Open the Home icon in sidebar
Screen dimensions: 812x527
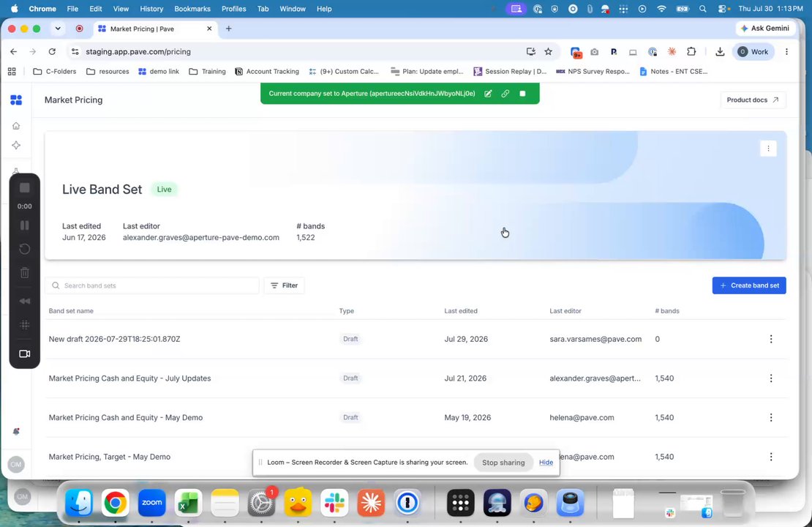click(16, 126)
